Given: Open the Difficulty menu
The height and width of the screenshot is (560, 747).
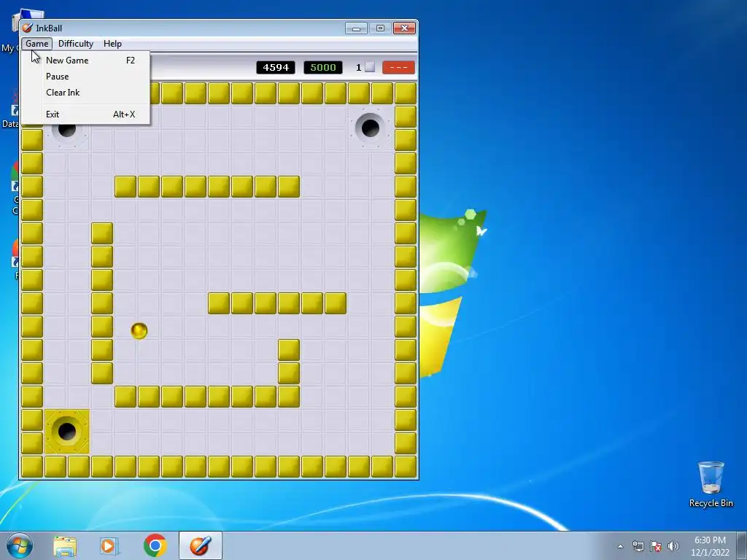Looking at the screenshot, I should pyautogui.click(x=76, y=43).
